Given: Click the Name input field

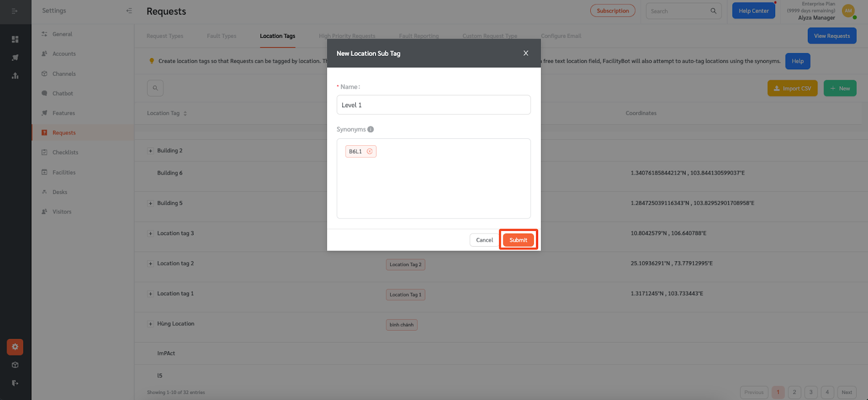Looking at the screenshot, I should click(433, 105).
